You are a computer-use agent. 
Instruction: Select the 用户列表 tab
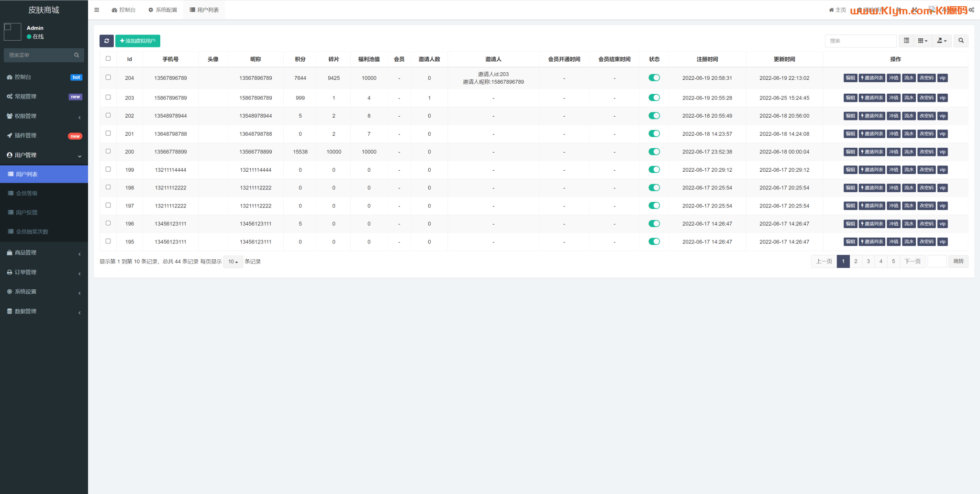(x=204, y=10)
